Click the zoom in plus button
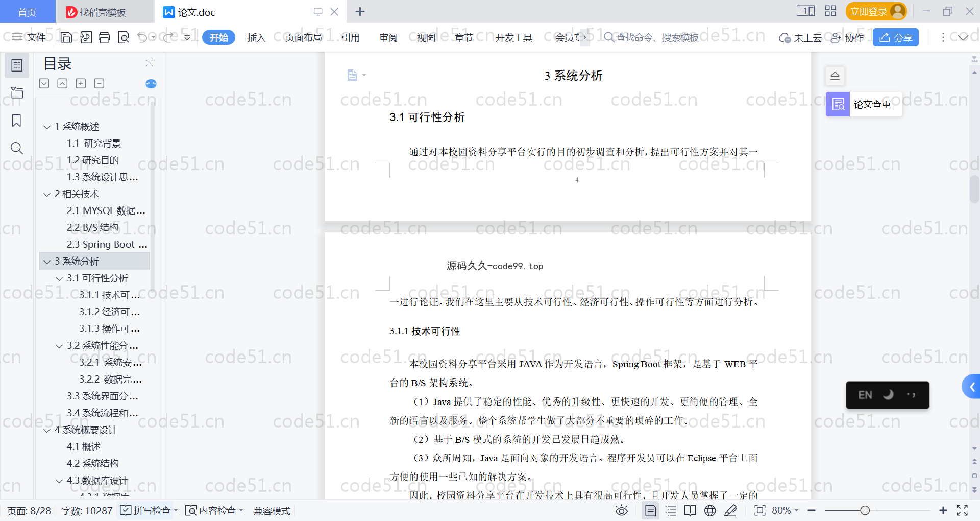Viewport: 980px width, 521px height. coord(943,510)
